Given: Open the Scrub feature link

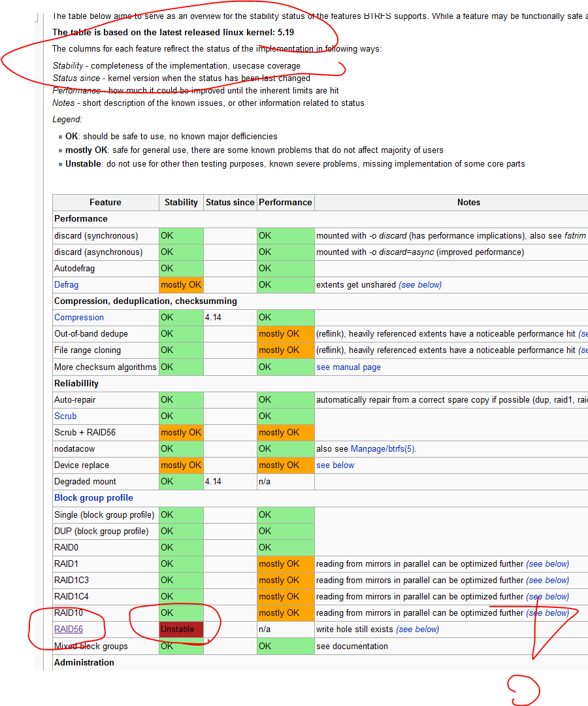Looking at the screenshot, I should coord(65,416).
